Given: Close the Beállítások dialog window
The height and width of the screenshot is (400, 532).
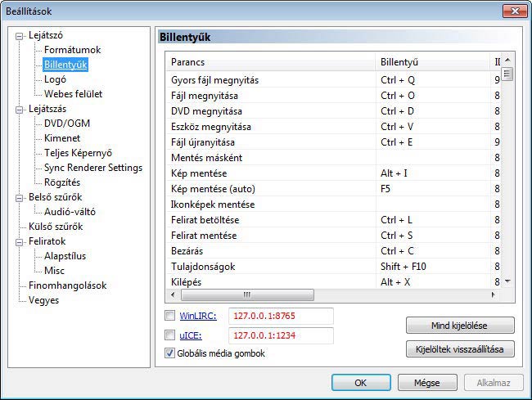Looking at the screenshot, I should click(x=512, y=11).
